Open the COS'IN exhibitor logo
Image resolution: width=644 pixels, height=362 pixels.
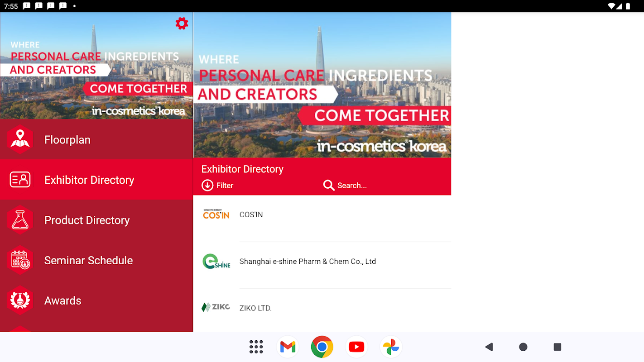click(x=216, y=214)
